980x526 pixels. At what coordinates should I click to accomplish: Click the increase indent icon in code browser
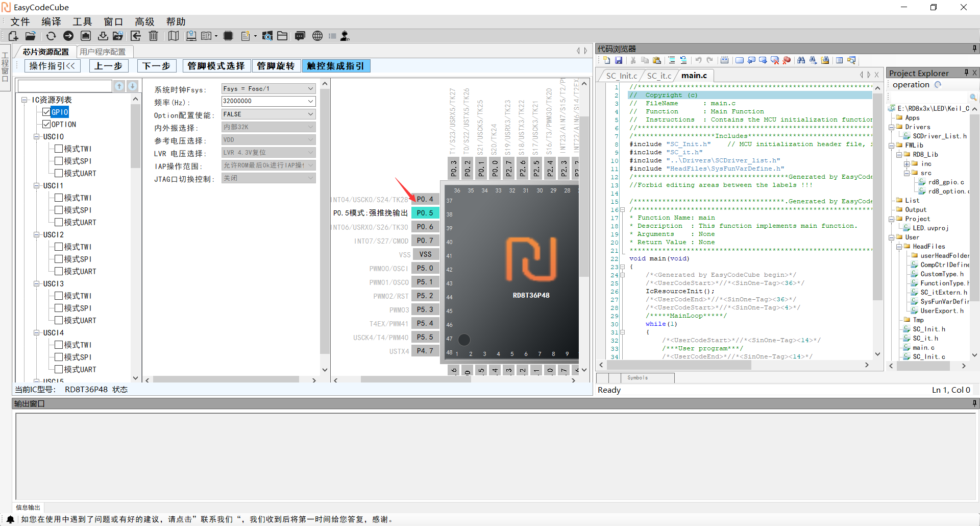click(x=672, y=60)
